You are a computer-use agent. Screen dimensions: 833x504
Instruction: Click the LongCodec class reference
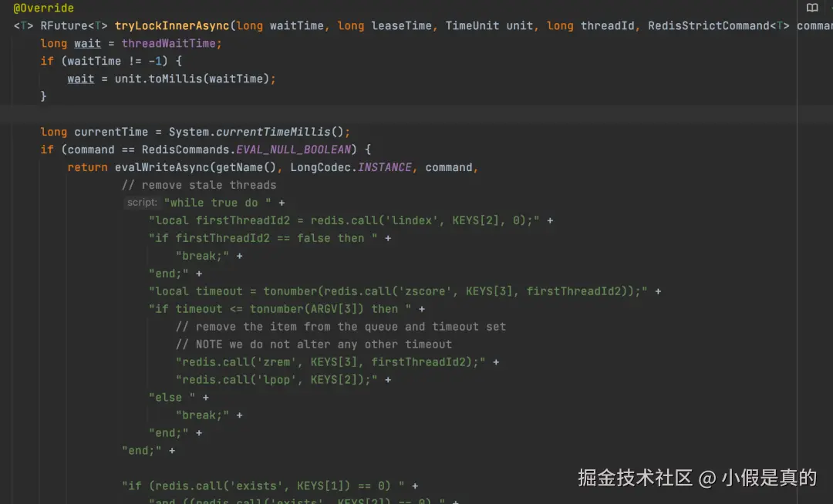(320, 167)
